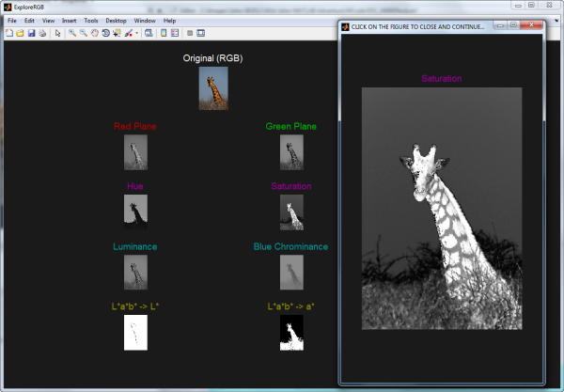Select the Pan hand tool
The height and width of the screenshot is (392, 564).
click(x=93, y=33)
